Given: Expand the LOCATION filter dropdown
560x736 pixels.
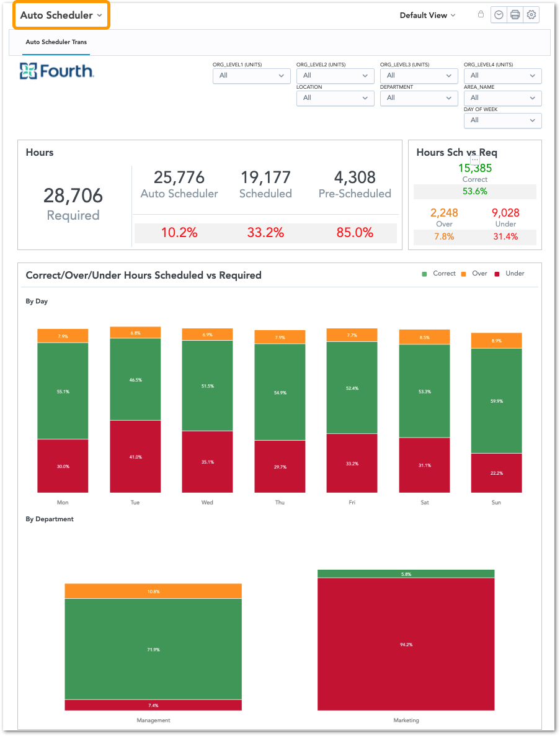Looking at the screenshot, I should point(335,98).
